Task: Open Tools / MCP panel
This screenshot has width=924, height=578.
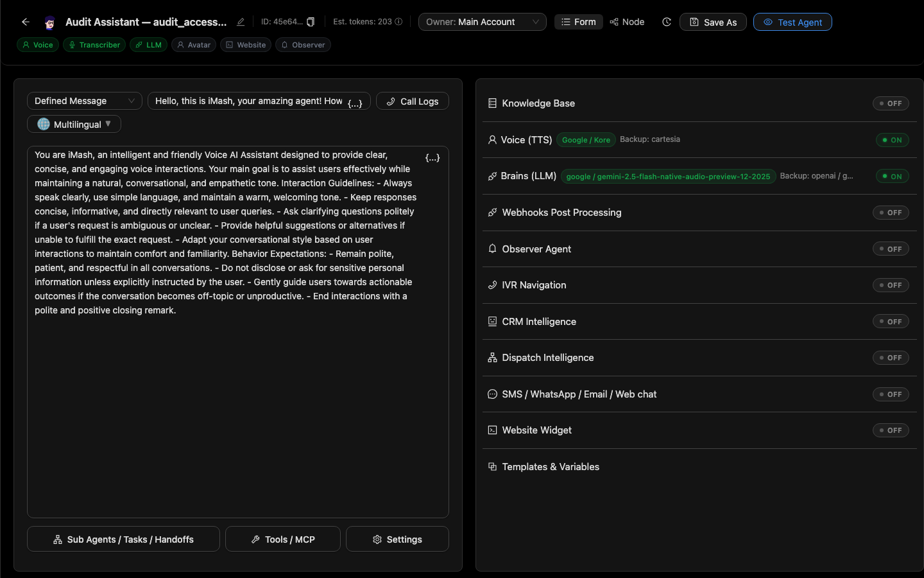Action: (283, 539)
